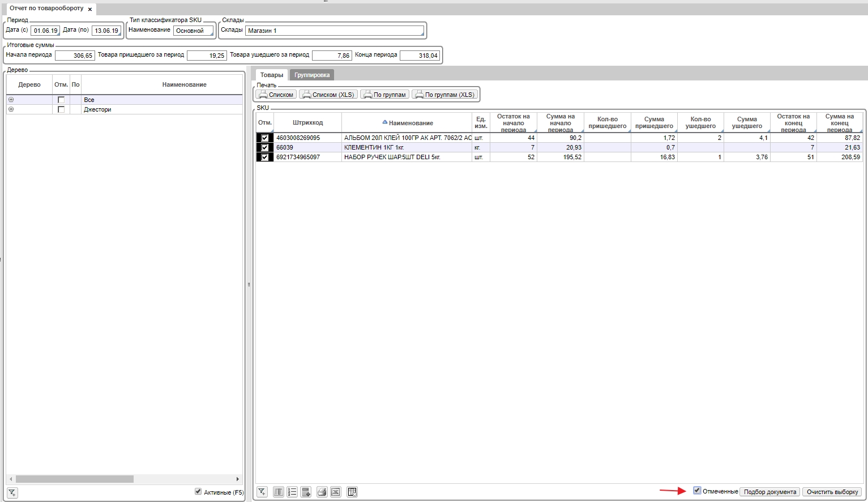
Task: Click the reset table settings icon
Action: coord(352,492)
